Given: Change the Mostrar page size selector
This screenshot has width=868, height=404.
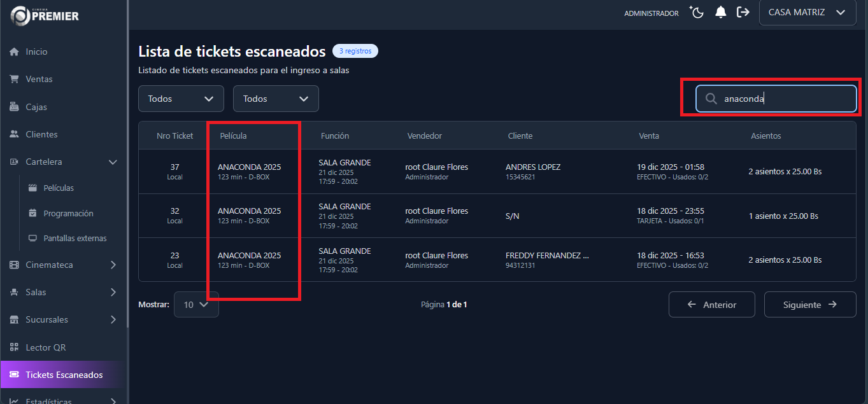Looking at the screenshot, I should click(x=196, y=304).
